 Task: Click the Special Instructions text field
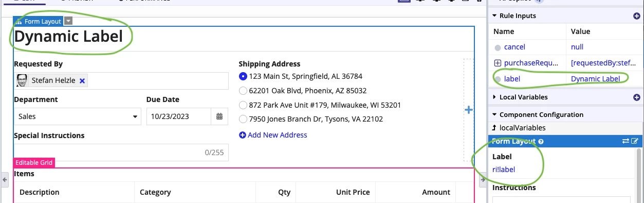click(x=121, y=153)
